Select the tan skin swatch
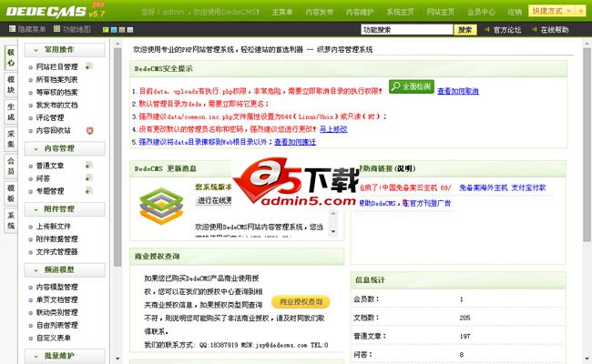This screenshot has height=364, width=592. coord(122,29)
